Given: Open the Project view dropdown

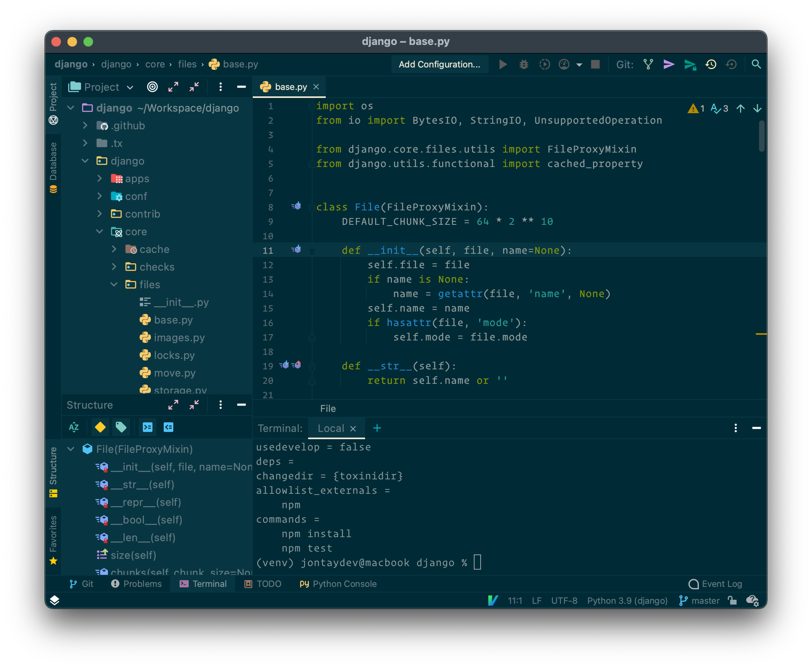Looking at the screenshot, I should tap(130, 87).
